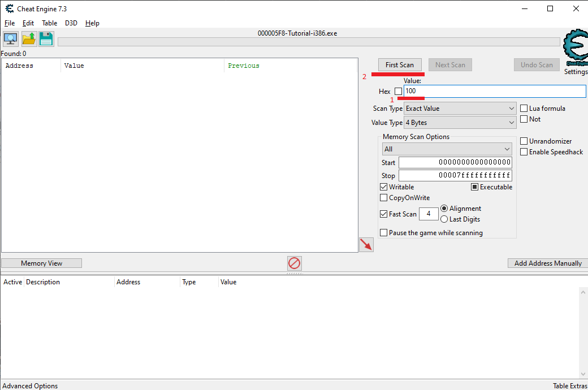Click the open file folder icon
588x390 pixels.
(x=29, y=38)
